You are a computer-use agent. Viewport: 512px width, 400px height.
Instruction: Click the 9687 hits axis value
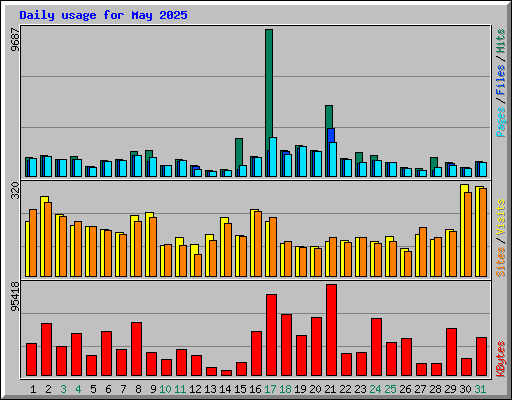click(15, 40)
